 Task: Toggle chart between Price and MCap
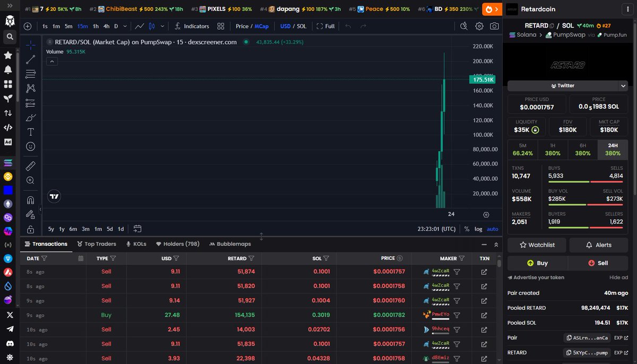tap(252, 26)
